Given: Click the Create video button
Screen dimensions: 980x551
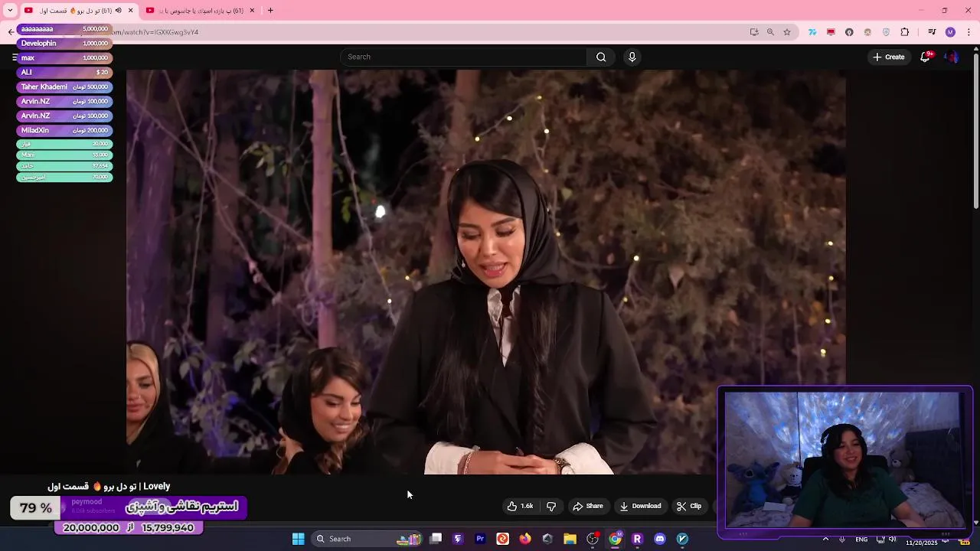Looking at the screenshot, I should 888,57.
